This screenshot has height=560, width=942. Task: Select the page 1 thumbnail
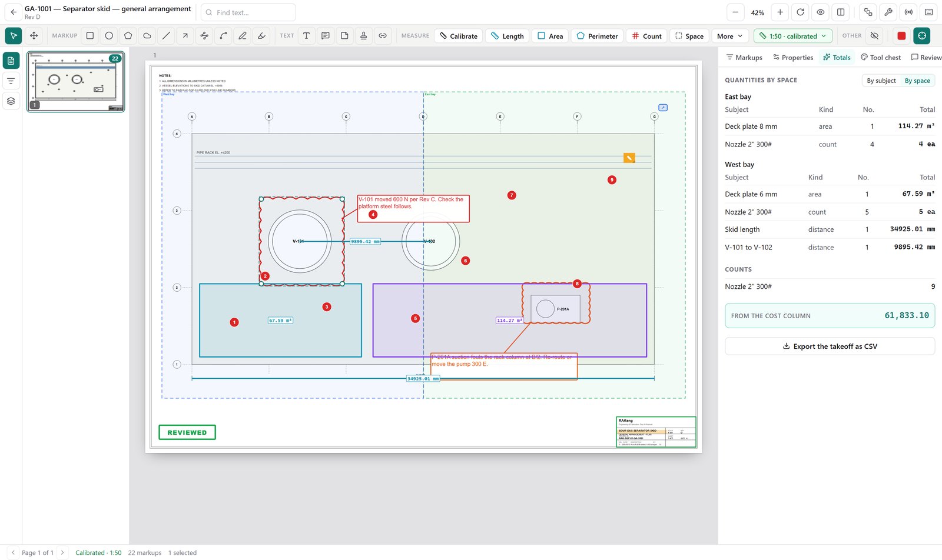[x=76, y=82]
